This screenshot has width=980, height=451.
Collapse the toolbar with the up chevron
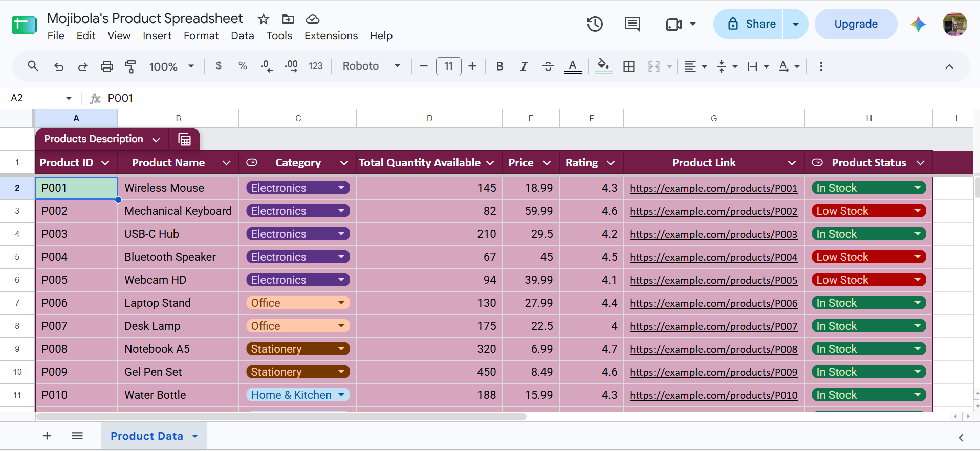pyautogui.click(x=949, y=66)
